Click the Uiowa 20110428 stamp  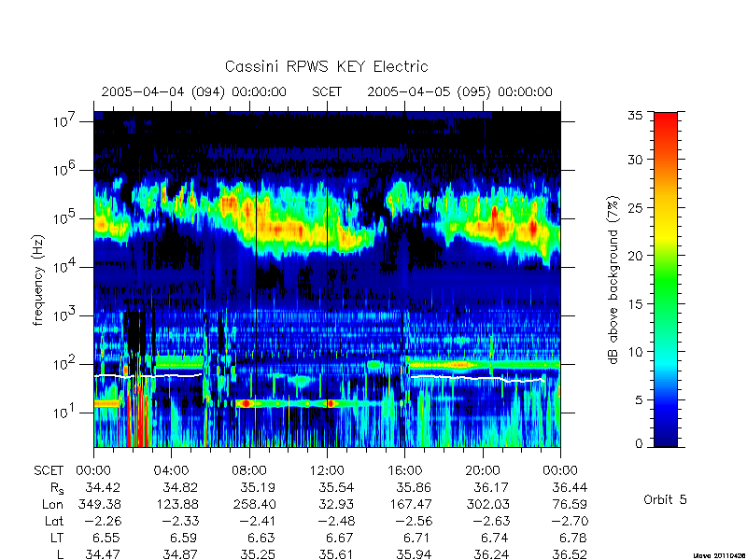coord(719,555)
